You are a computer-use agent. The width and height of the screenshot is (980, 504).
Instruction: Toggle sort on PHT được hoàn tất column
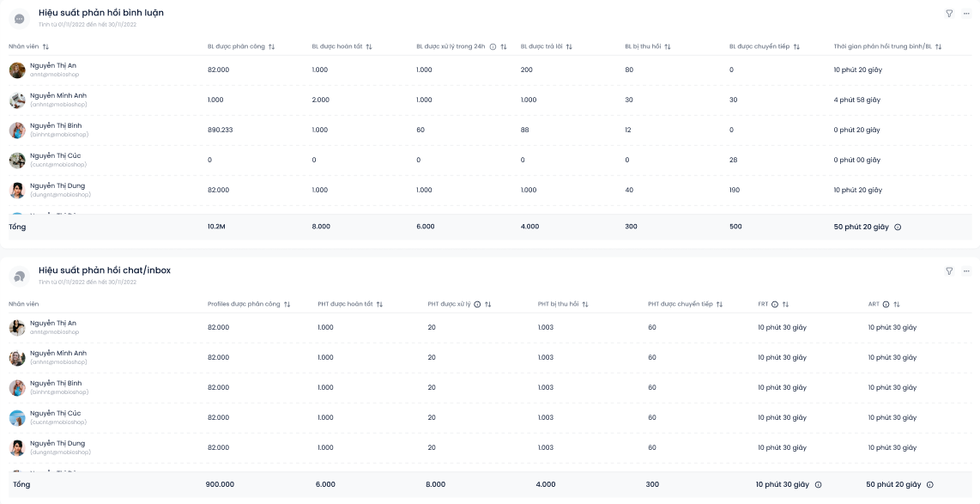click(x=379, y=304)
